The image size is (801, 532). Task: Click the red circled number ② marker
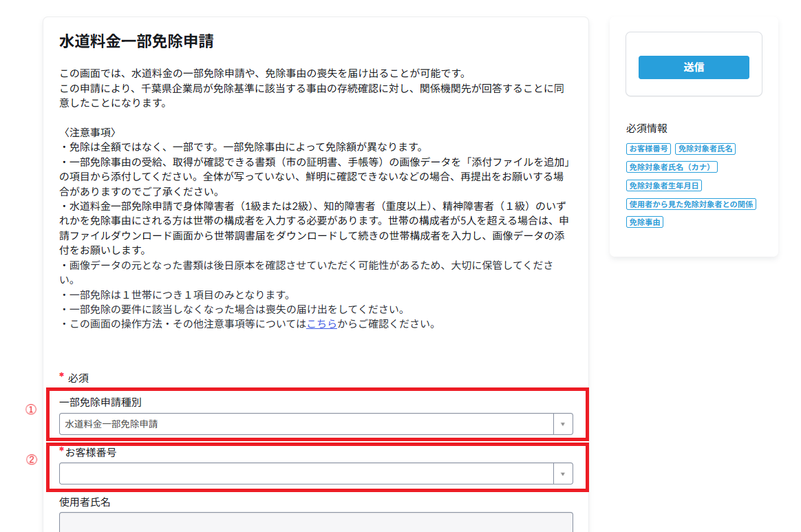(x=31, y=460)
